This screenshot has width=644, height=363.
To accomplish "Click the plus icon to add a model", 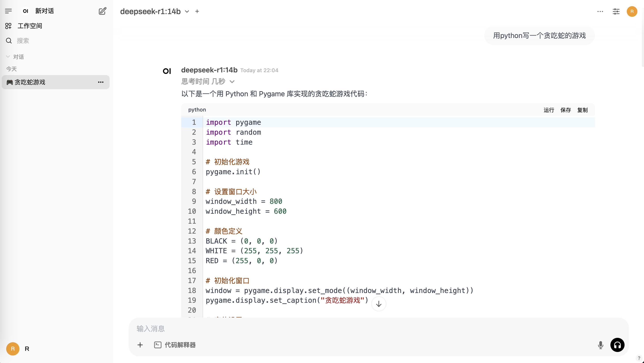I will [197, 11].
